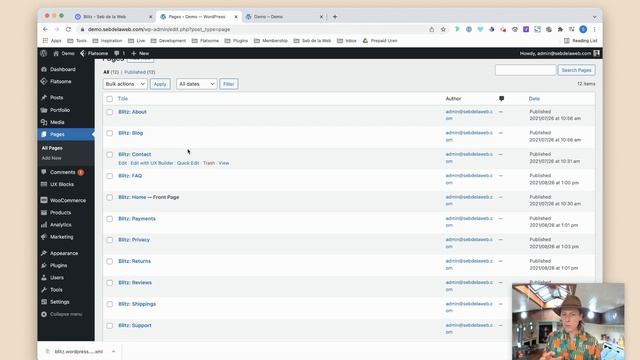Click the Search Pages button
The image size is (640, 360).
[576, 70]
